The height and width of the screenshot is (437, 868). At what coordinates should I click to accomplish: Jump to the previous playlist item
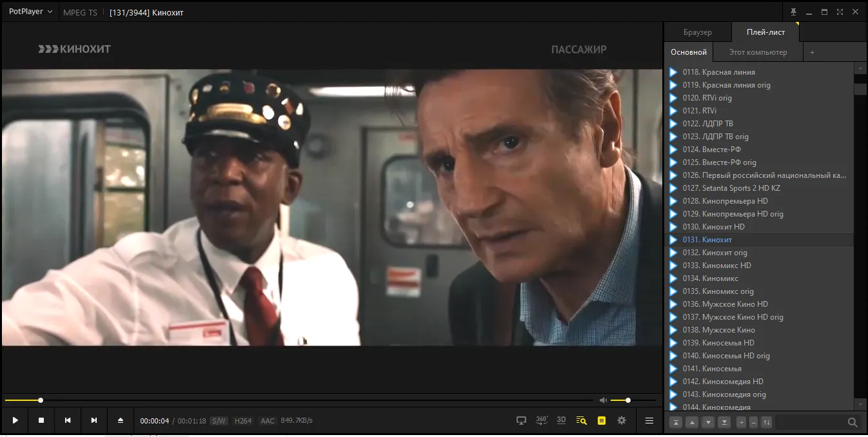point(68,420)
